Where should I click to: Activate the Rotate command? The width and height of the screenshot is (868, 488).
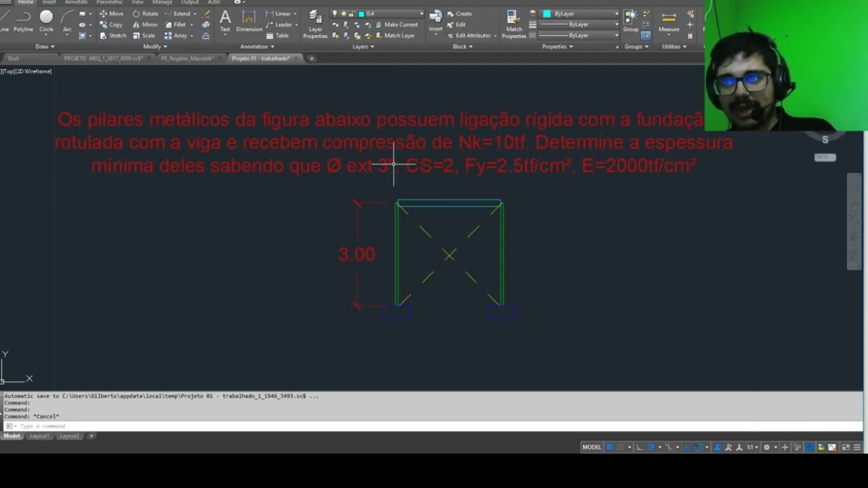pyautogui.click(x=145, y=14)
